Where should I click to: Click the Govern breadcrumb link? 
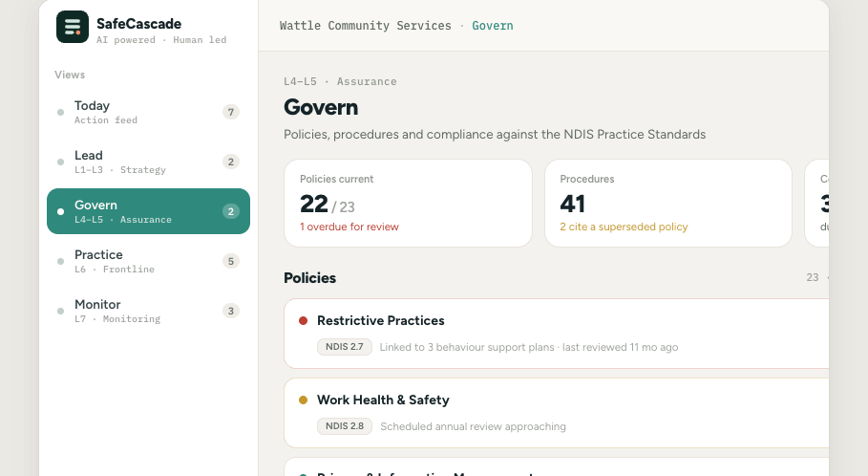tap(492, 26)
